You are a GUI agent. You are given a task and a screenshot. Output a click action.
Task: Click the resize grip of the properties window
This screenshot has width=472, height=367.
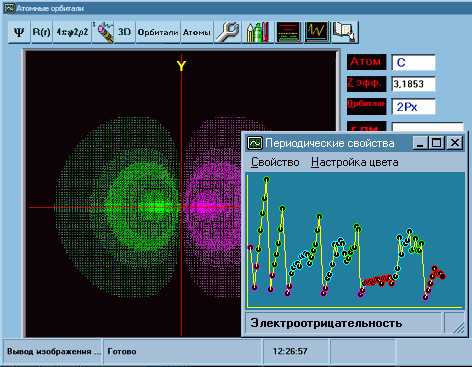[x=455, y=323]
